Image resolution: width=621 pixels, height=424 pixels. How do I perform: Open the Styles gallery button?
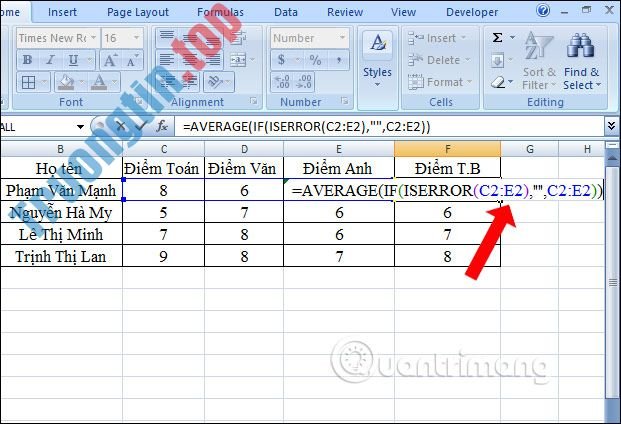pyautogui.click(x=377, y=59)
